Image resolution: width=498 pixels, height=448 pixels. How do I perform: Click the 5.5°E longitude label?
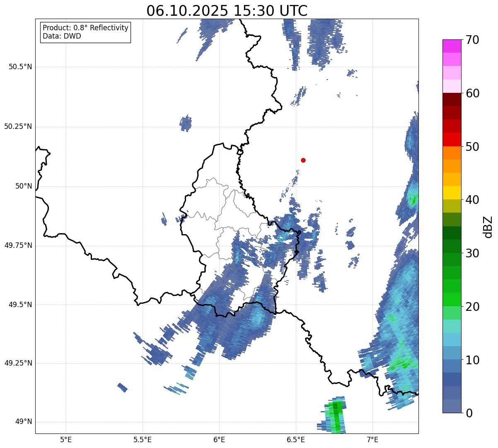143,439
